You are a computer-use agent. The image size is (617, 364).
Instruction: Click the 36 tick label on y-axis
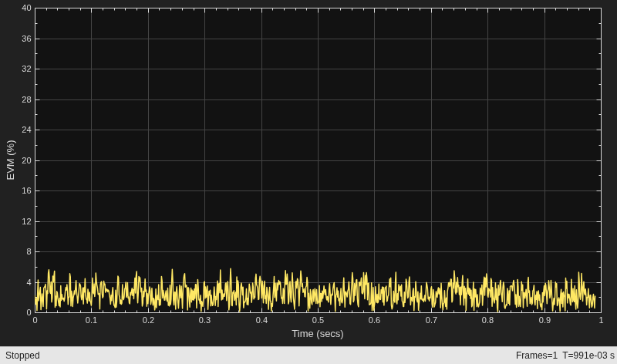(x=26, y=39)
